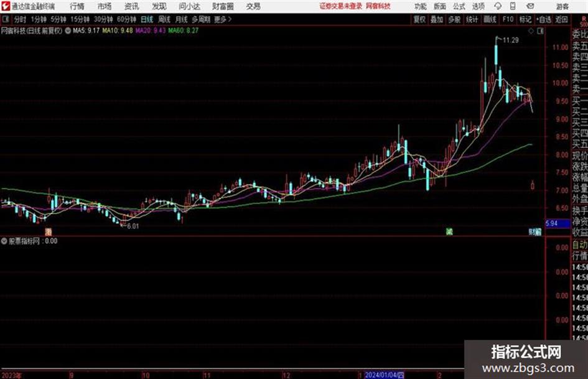Open the mobile phone icon in top bar
This screenshot has height=379, width=588.
pyautogui.click(x=513, y=6)
